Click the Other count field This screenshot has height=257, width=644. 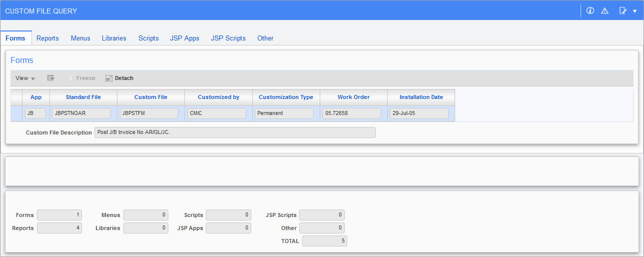(322, 228)
